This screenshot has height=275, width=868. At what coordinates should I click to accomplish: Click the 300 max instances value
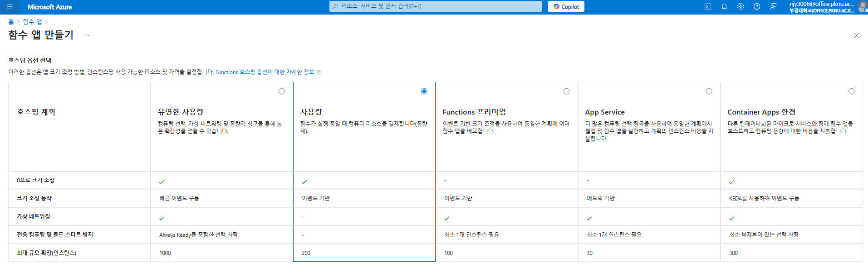pyautogui.click(x=734, y=253)
